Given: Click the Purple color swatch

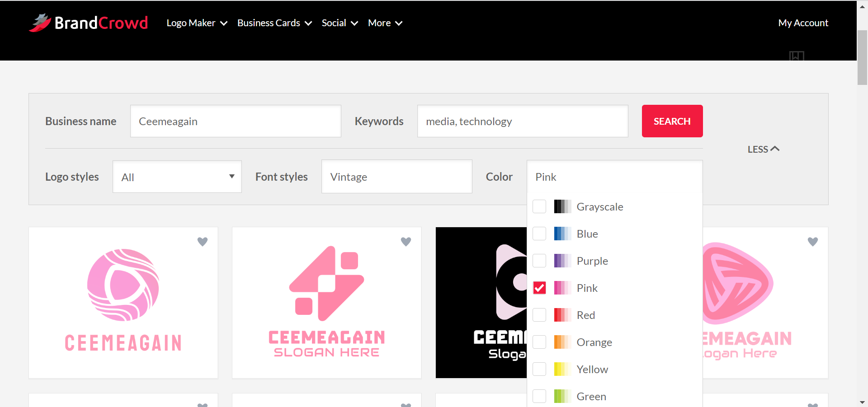Looking at the screenshot, I should point(562,261).
